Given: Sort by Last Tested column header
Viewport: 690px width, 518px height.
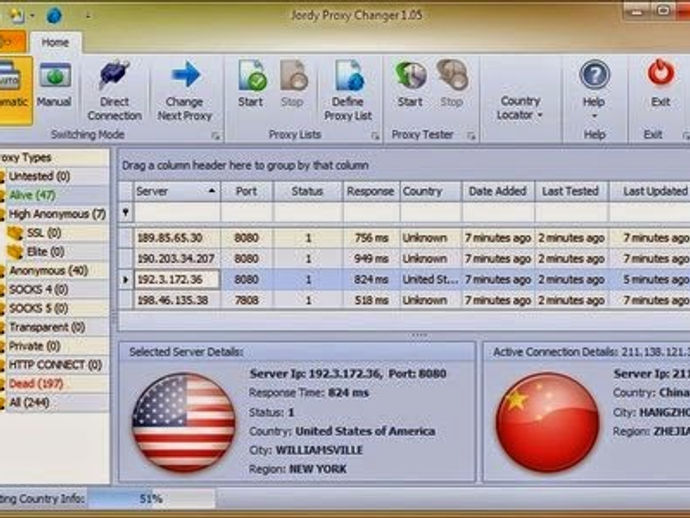Looking at the screenshot, I should [x=571, y=191].
